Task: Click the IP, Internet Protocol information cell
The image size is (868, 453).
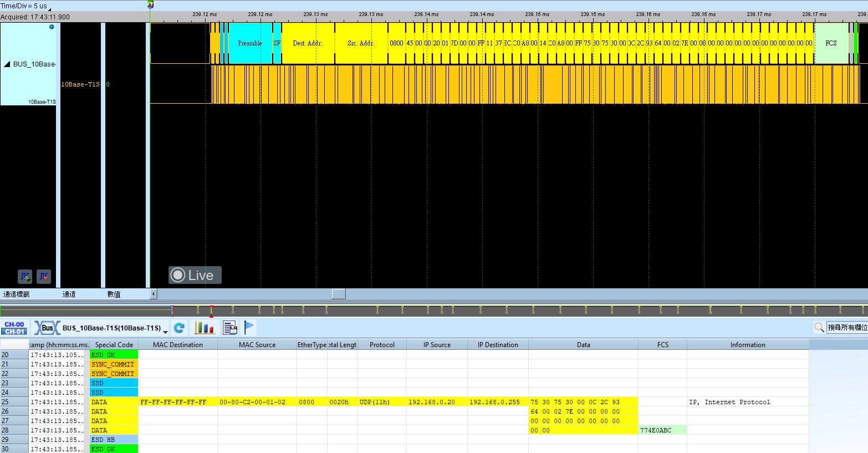Action: 748,402
